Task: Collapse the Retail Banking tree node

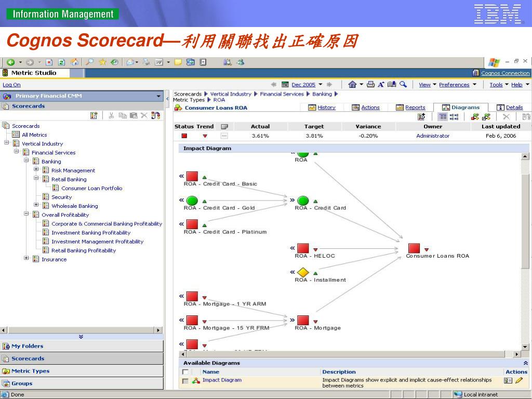Action: 36,178
